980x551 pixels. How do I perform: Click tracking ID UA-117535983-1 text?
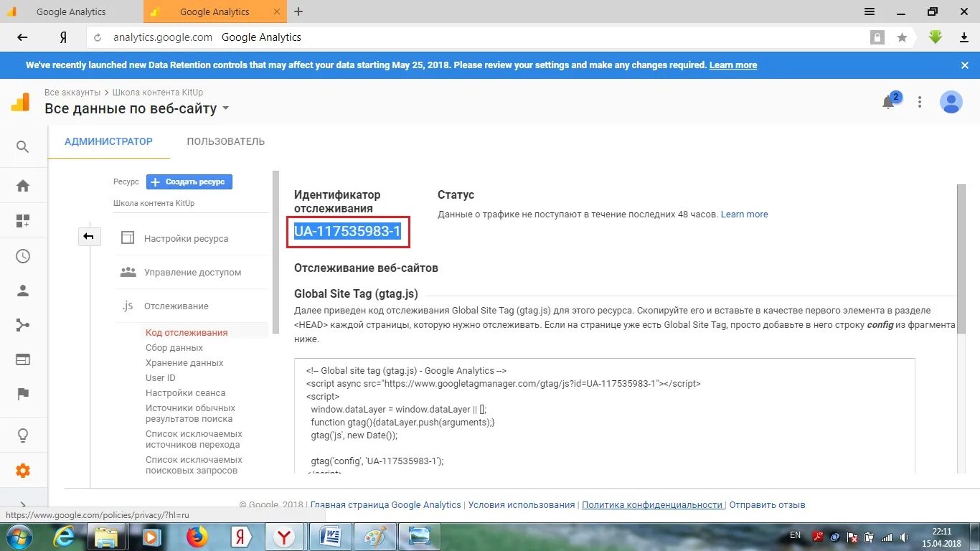tap(347, 231)
